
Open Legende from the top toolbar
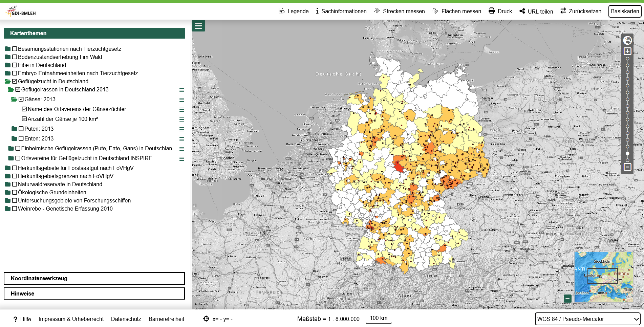pyautogui.click(x=294, y=11)
